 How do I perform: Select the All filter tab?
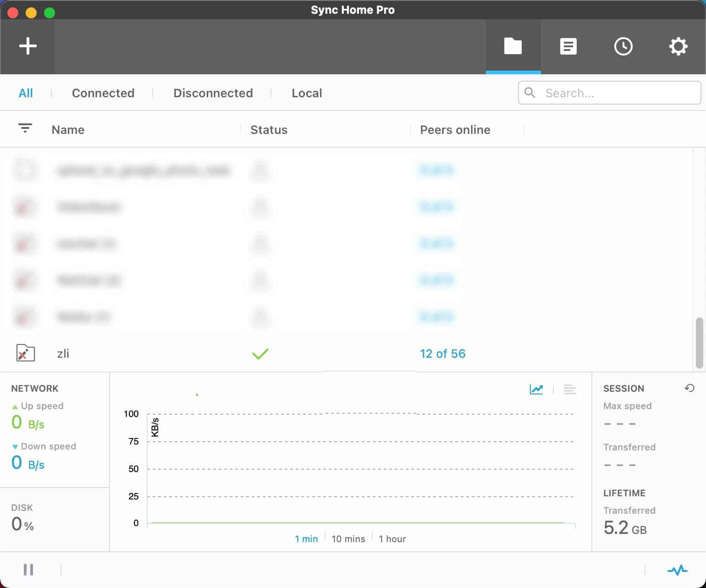pos(26,93)
